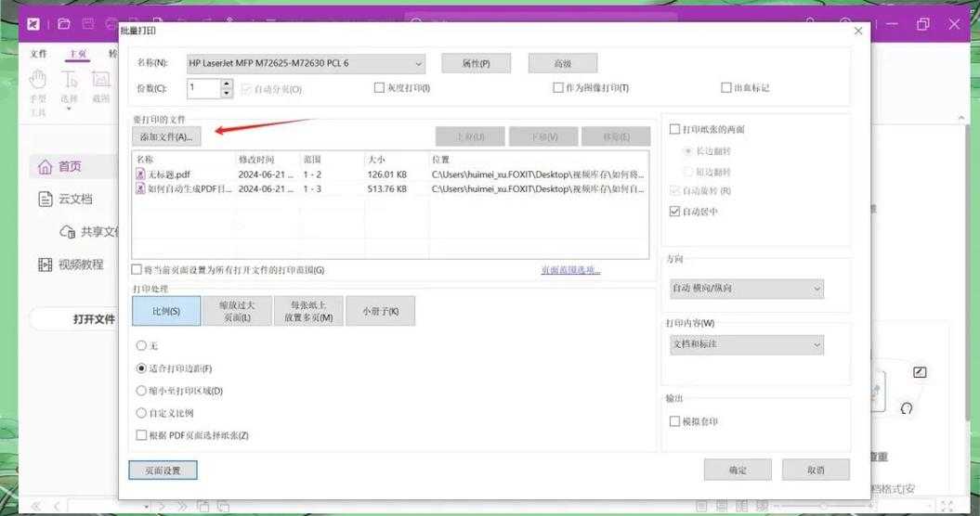
Task: Open the printer name dropdown
Action: point(418,64)
